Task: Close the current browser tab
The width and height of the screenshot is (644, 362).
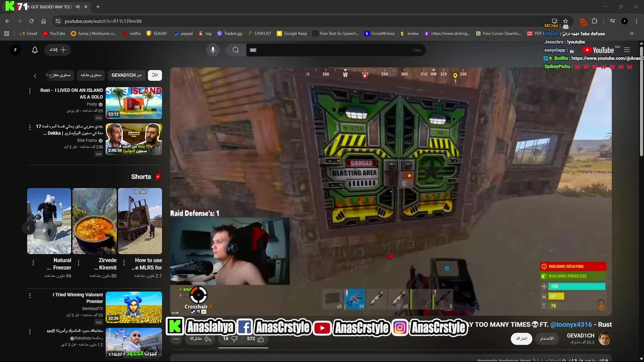Action: [x=86, y=7]
